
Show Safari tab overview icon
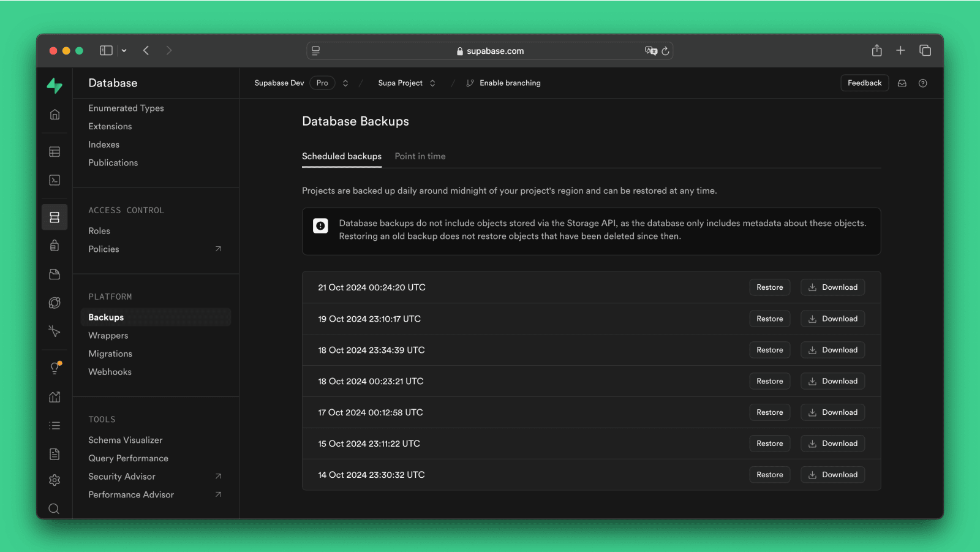925,50
